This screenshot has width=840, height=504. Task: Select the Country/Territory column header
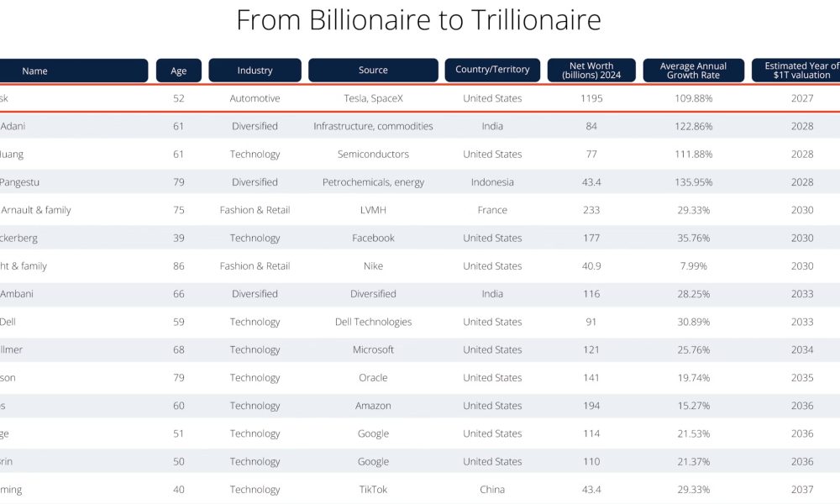click(492, 70)
